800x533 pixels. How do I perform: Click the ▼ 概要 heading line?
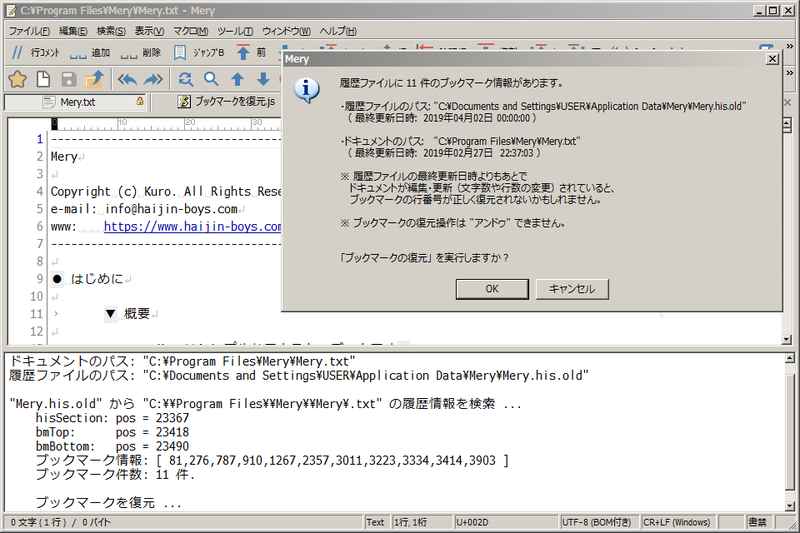(x=128, y=314)
